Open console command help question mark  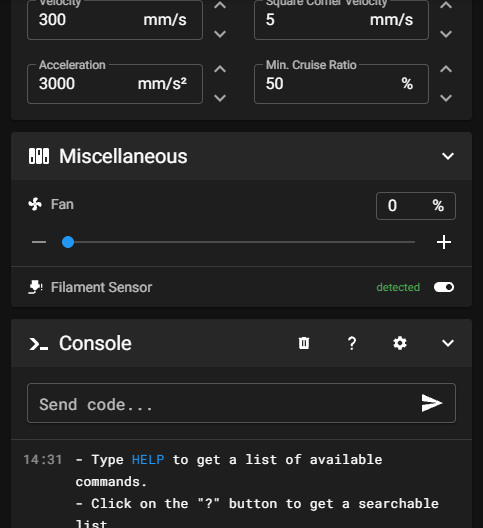coord(352,343)
